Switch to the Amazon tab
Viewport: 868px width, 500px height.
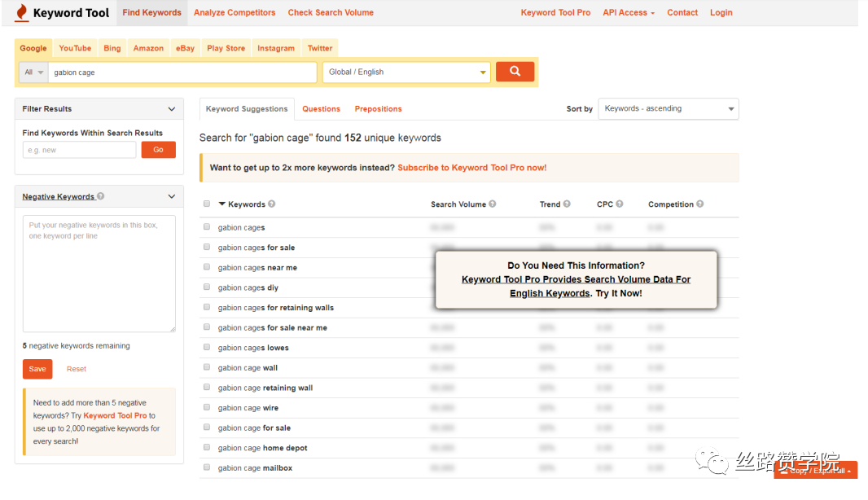(x=148, y=48)
